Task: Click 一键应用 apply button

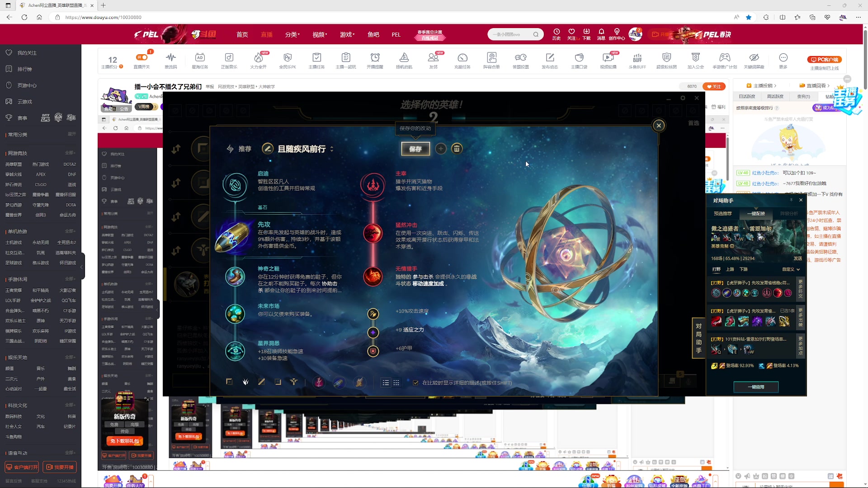Action: [756, 387]
